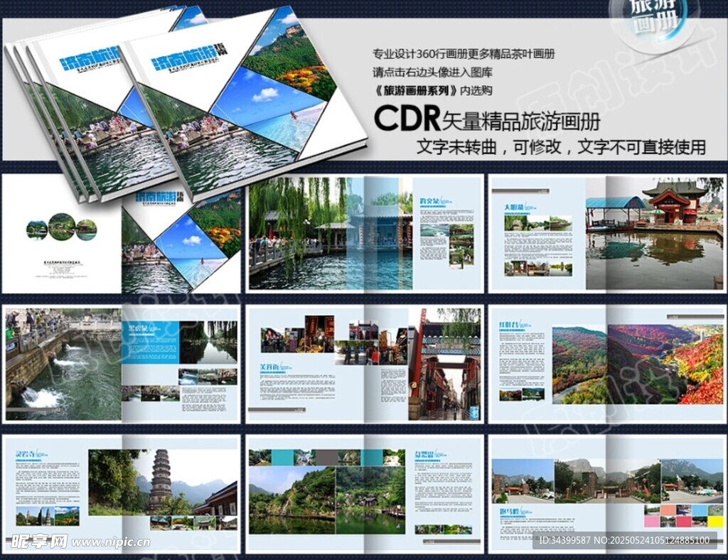Open the 灵岩寺 spread with pagoda

tap(122, 494)
